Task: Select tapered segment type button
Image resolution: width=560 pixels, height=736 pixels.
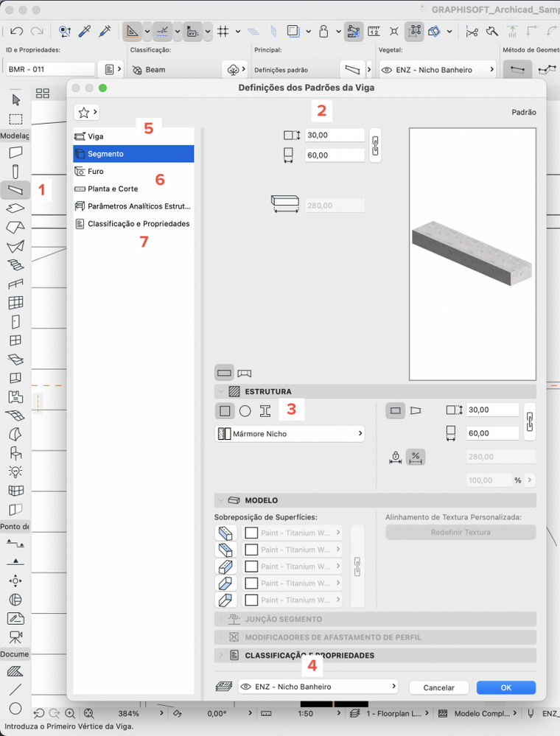Action: [416, 410]
